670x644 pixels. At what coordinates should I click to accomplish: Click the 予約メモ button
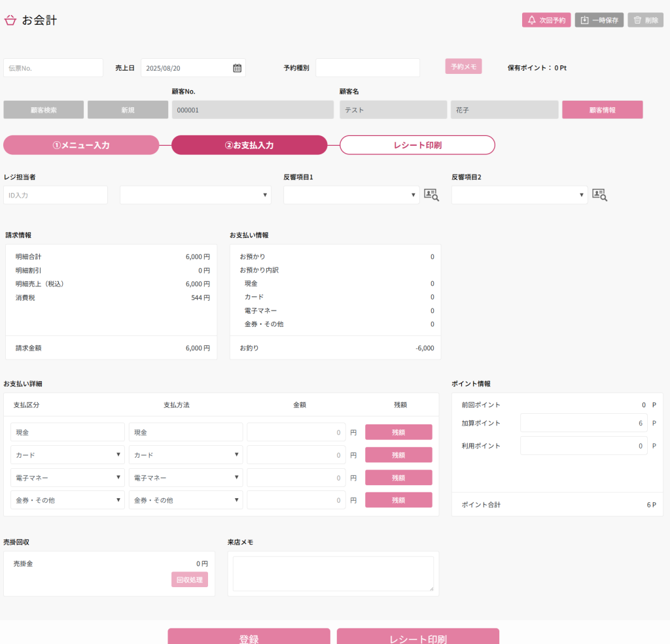click(463, 67)
